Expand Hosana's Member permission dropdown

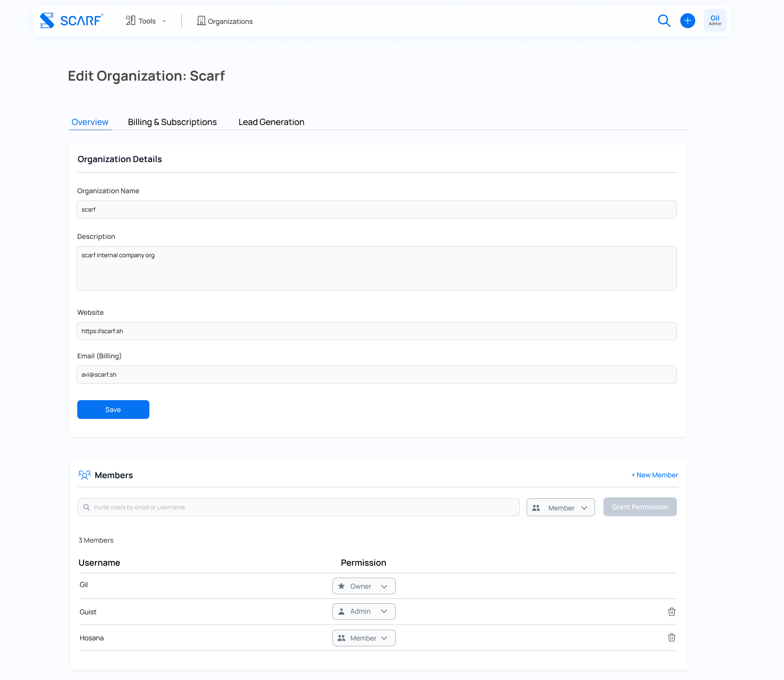click(364, 638)
